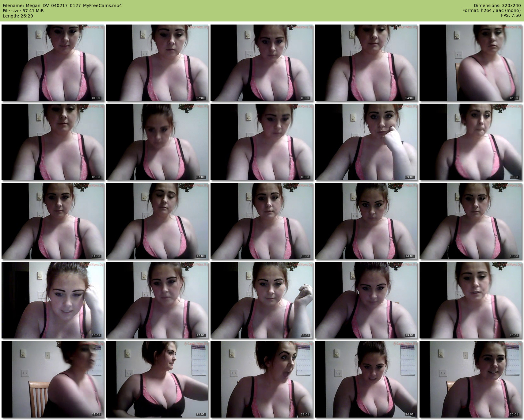The image size is (524, 420).
Task: Select the 05:00 video frame
Action: click(471, 63)
